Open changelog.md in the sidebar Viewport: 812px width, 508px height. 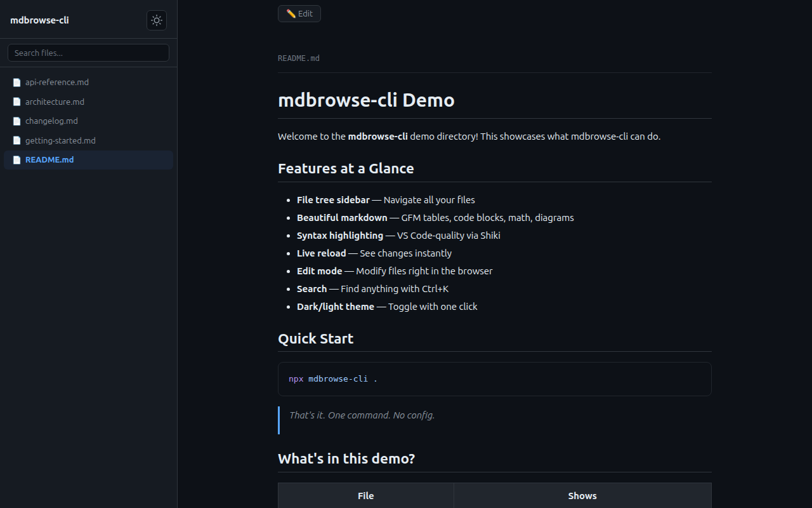click(88, 121)
